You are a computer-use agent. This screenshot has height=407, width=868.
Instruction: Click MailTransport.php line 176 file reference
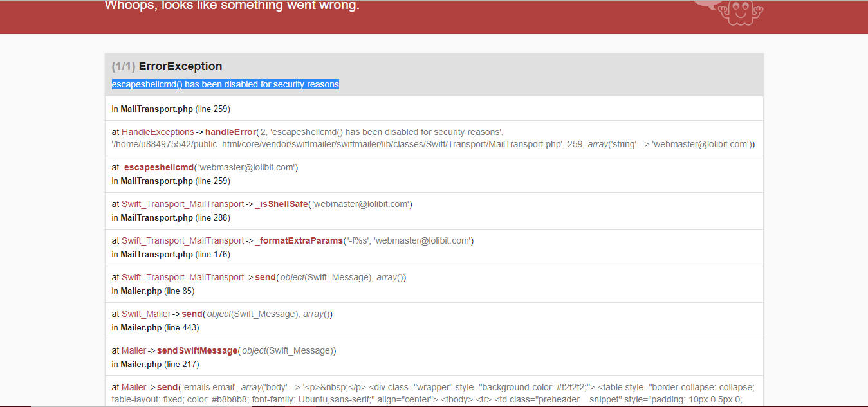156,254
